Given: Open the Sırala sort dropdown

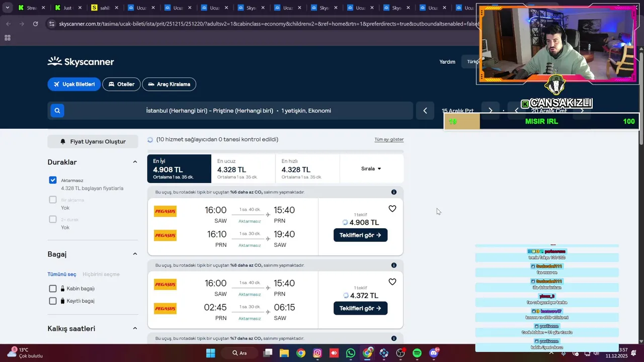Looking at the screenshot, I should tap(371, 168).
